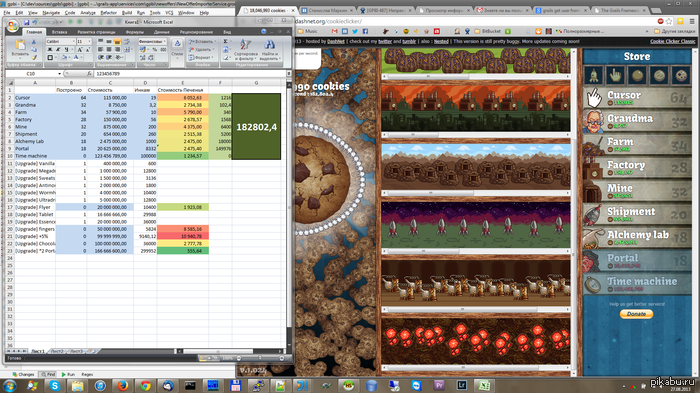Click the Save icon in Excel quick access
Screen dimensions: 700x393
point(27,22)
